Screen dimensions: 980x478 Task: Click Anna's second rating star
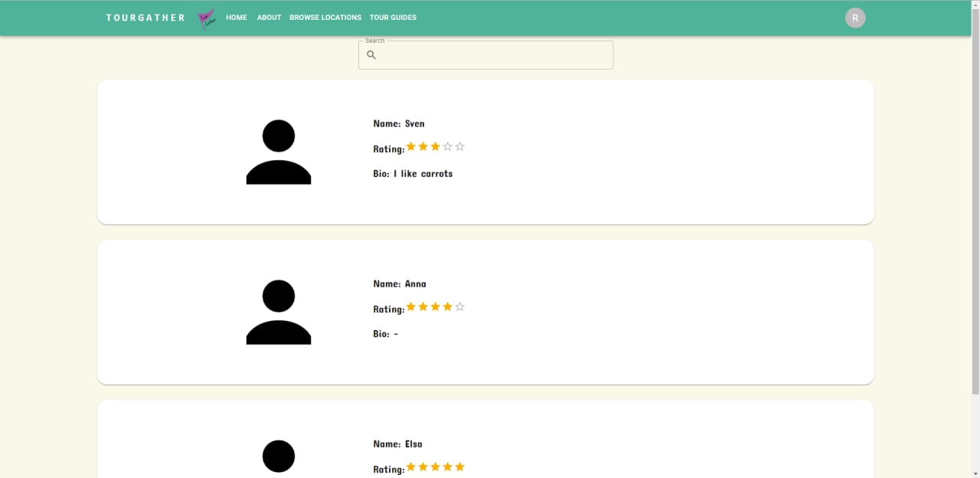423,306
